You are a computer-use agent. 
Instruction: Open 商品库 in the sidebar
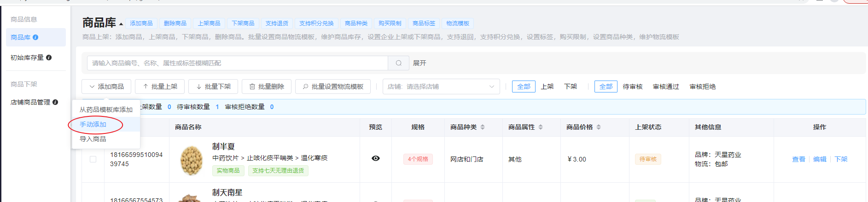click(36, 37)
